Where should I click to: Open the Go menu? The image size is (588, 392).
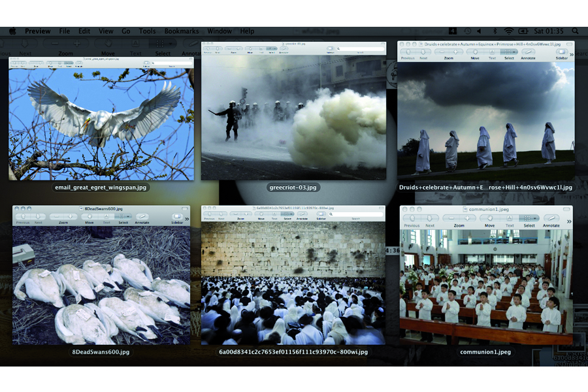pos(126,31)
